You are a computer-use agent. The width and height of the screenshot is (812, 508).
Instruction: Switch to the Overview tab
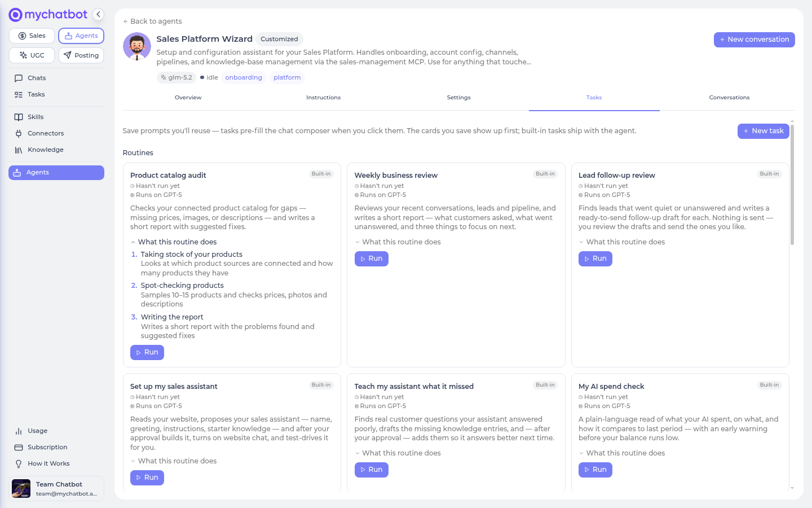(x=188, y=98)
